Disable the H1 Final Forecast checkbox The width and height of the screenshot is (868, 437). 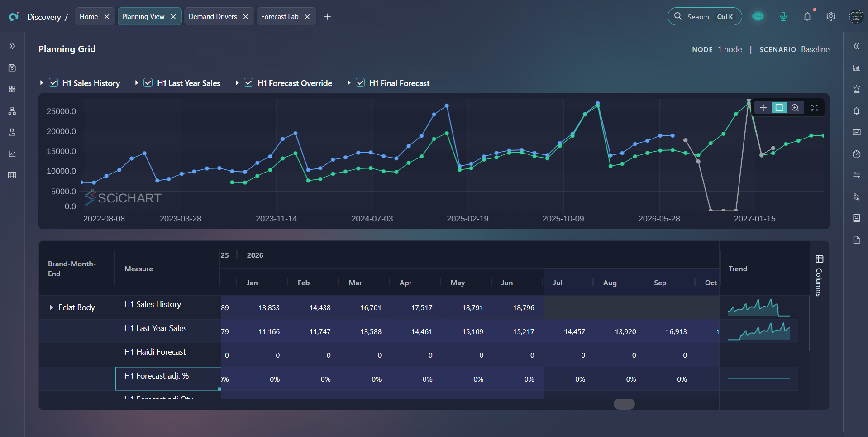360,83
